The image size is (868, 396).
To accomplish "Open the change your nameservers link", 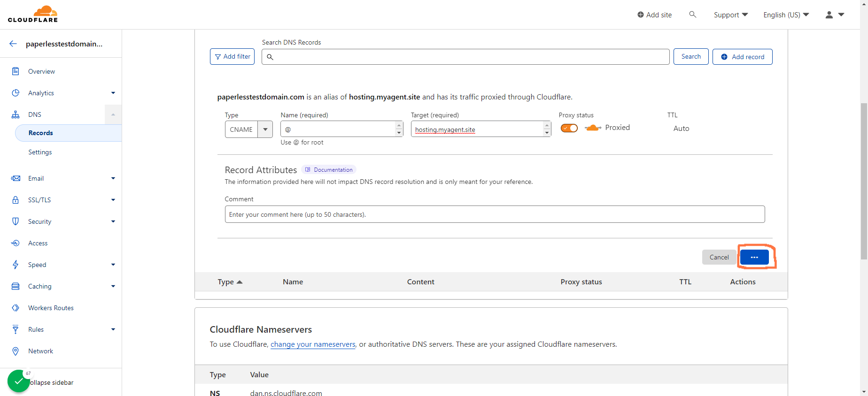I will pos(313,344).
